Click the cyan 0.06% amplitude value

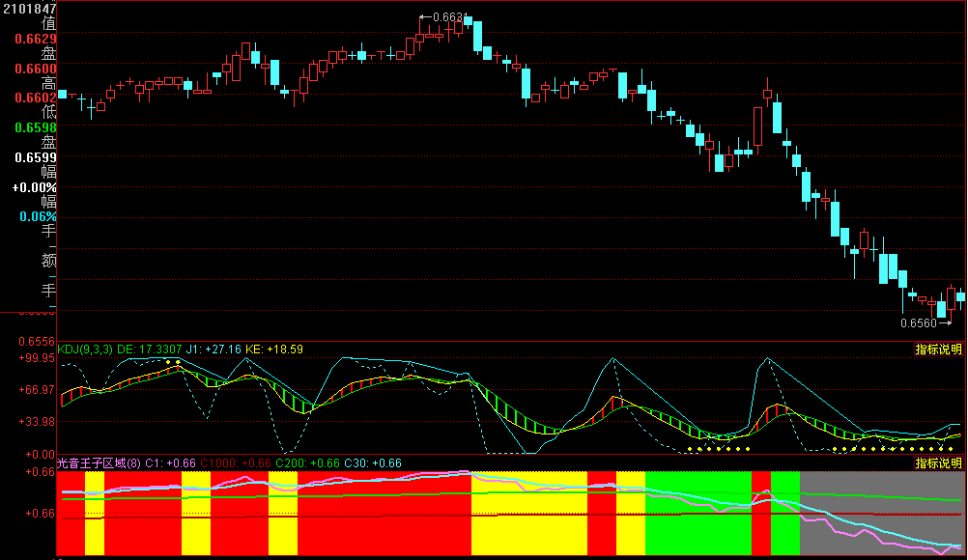pyautogui.click(x=39, y=216)
